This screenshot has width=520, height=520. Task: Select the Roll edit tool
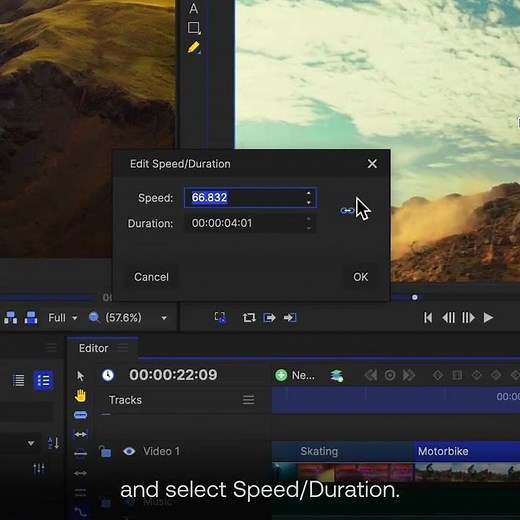[80, 492]
